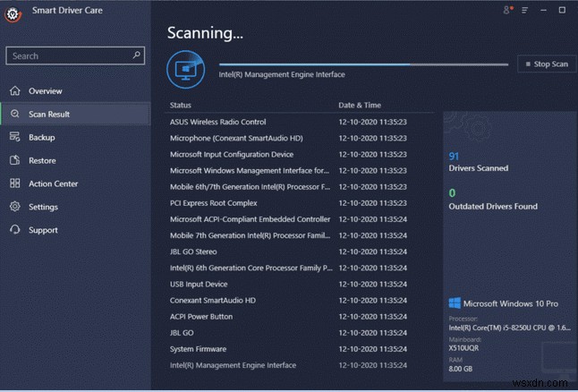Click the Windows logo beside Windows 10 Pro
The width and height of the screenshot is (578, 392).
pos(455,303)
